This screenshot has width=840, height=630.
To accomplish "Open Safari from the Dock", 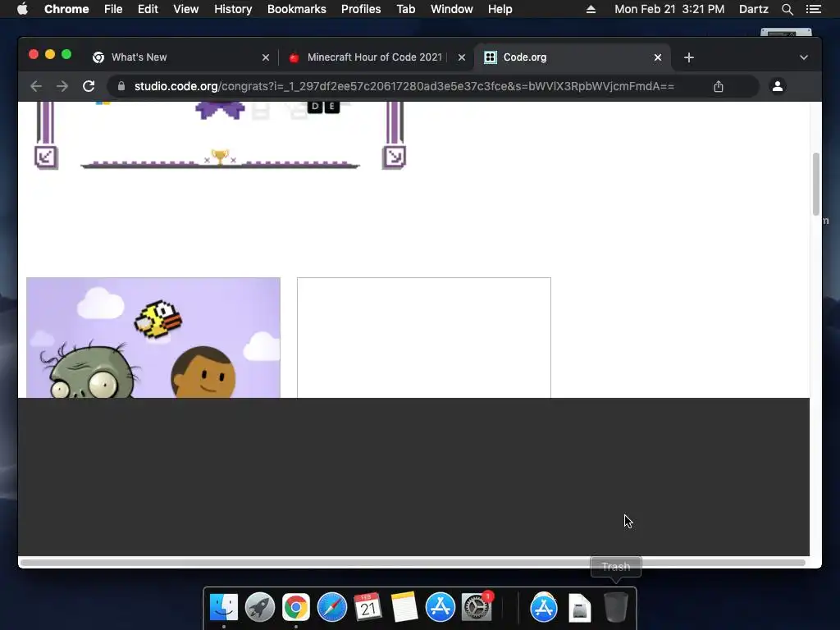I will [x=332, y=608].
